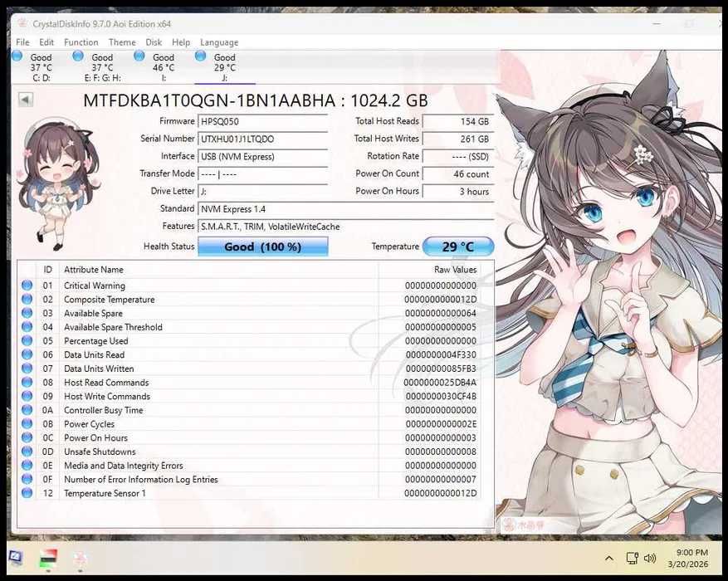Open the Function menu
The width and height of the screenshot is (728, 581).
(81, 42)
